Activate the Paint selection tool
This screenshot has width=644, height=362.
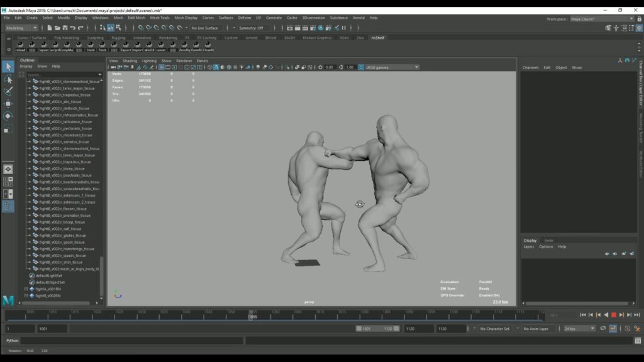(x=8, y=91)
